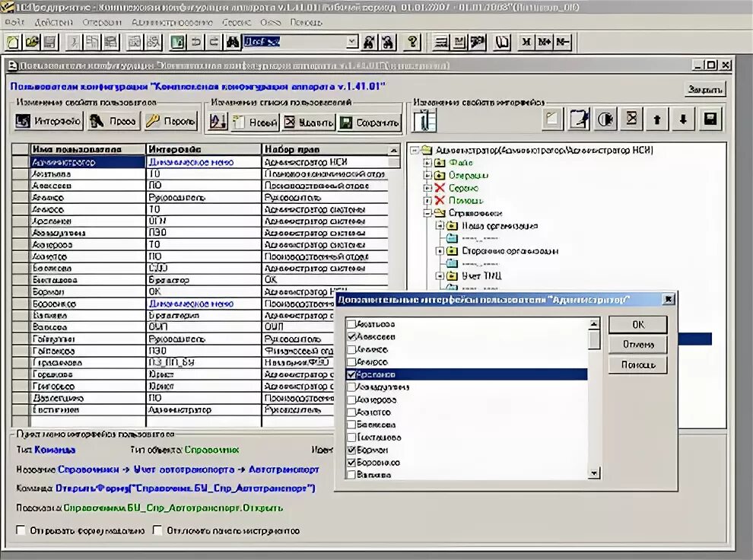
Task: Click the redo arrow toolbar icon
Action: point(214,43)
